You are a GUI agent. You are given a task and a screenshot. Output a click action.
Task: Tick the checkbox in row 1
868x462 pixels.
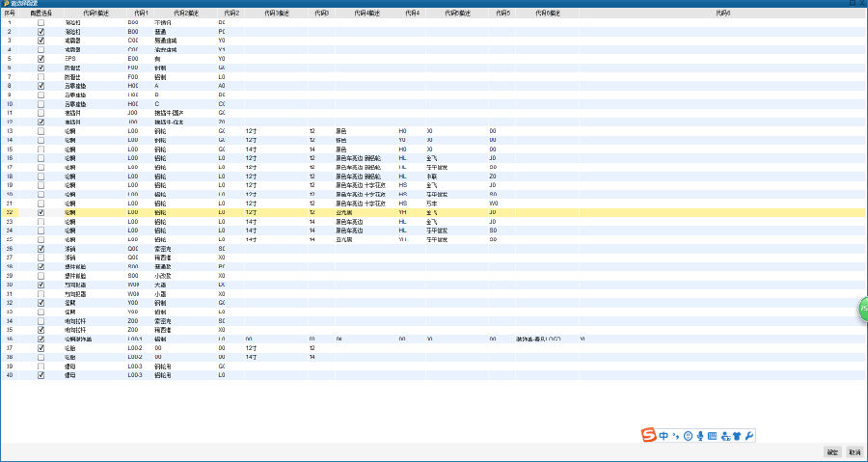click(41, 23)
